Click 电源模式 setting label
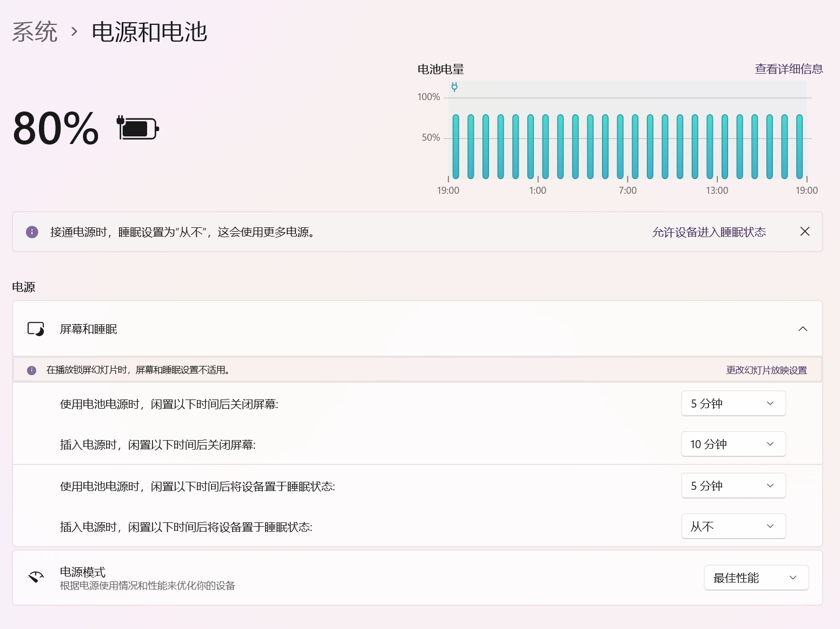The image size is (840, 629). pos(83,572)
